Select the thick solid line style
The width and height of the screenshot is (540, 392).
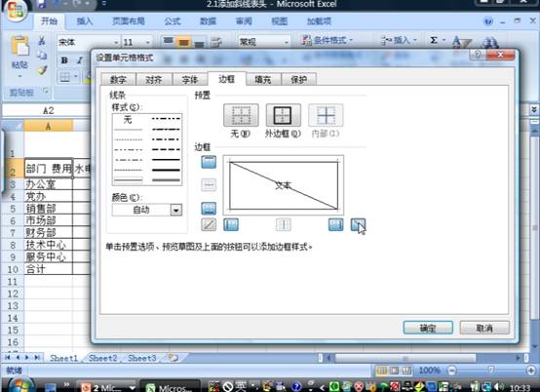pos(167,170)
